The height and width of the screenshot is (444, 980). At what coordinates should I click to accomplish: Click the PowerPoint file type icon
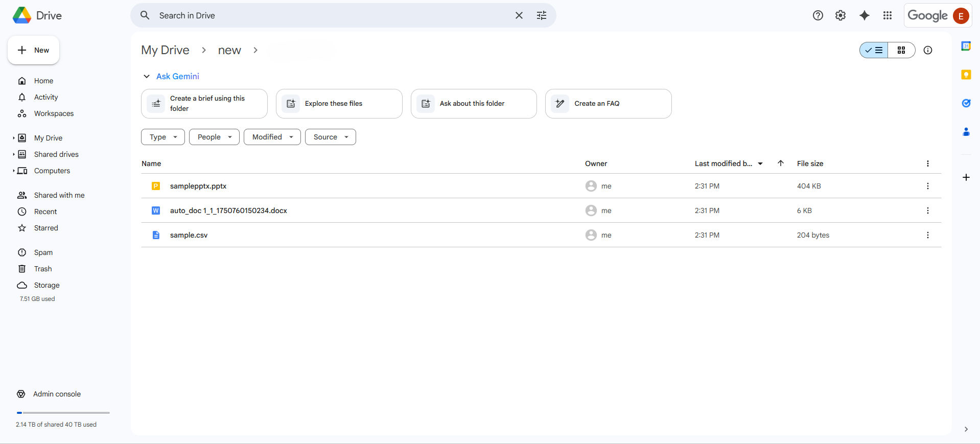[x=156, y=186]
